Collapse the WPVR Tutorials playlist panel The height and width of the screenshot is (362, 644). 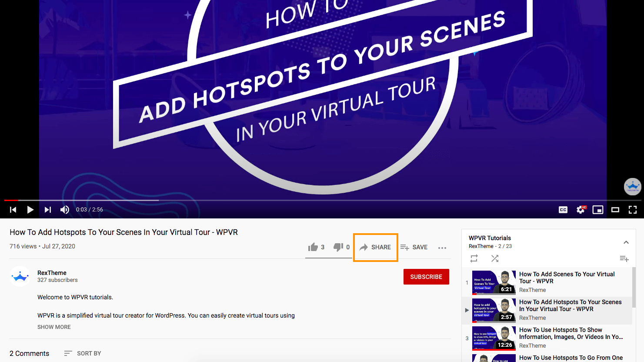coord(626,242)
